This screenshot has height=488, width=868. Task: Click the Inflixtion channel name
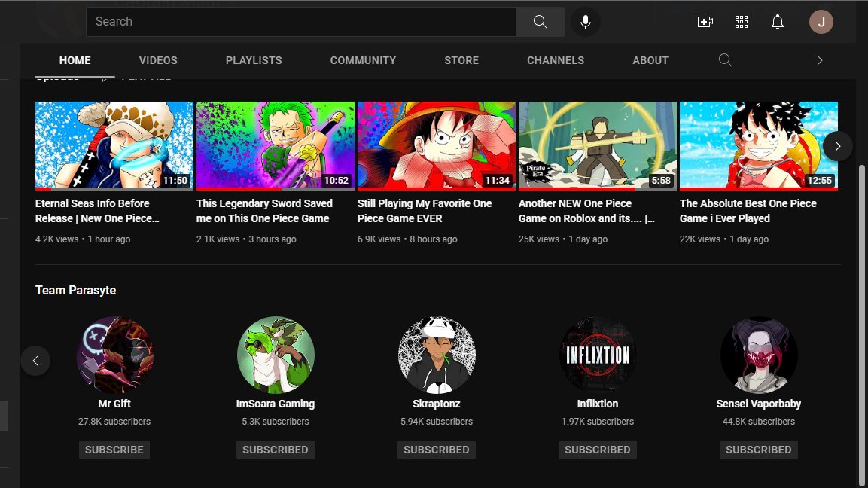pos(597,404)
